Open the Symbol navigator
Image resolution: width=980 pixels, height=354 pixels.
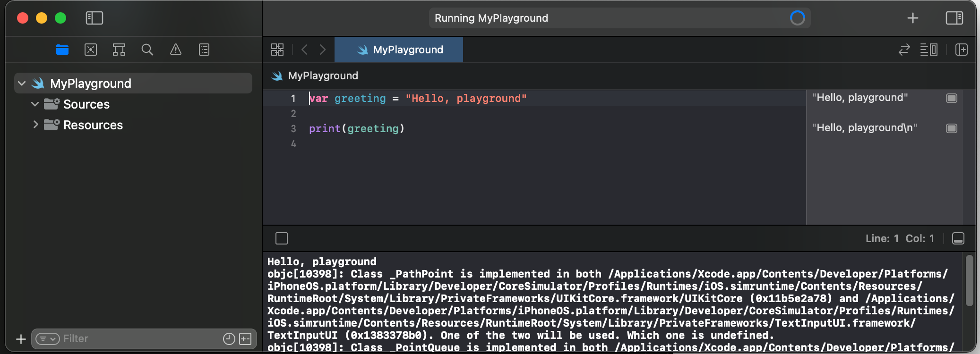click(119, 50)
